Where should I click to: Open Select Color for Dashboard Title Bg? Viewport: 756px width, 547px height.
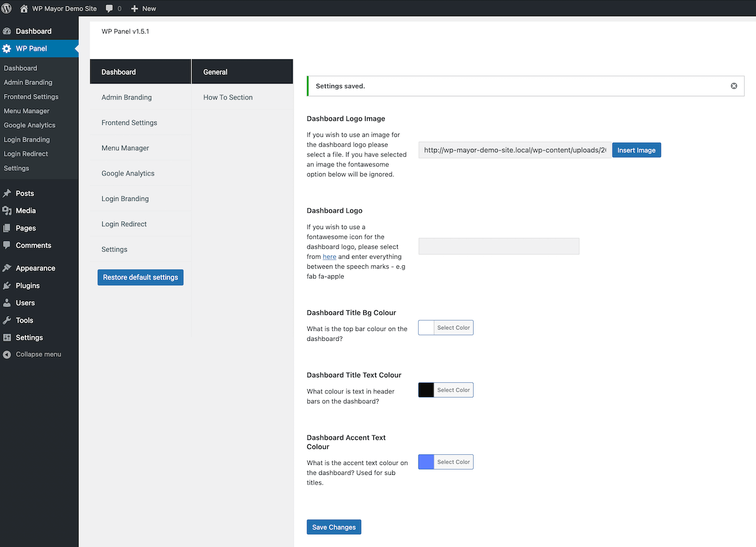454,328
